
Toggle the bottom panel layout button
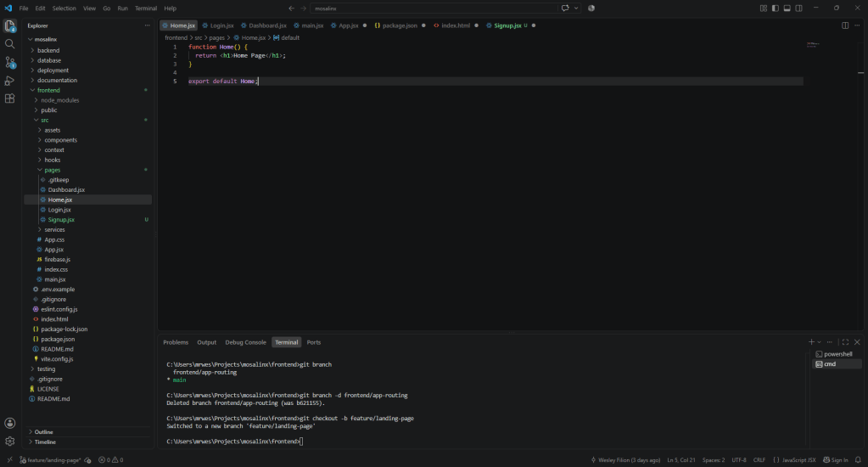coord(787,8)
